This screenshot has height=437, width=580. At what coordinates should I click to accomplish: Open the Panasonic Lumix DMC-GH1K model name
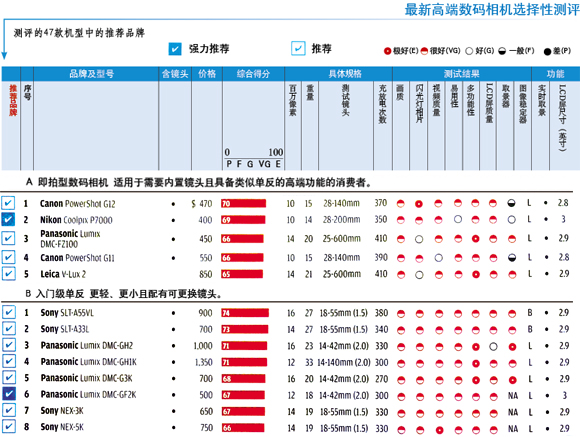(88, 362)
